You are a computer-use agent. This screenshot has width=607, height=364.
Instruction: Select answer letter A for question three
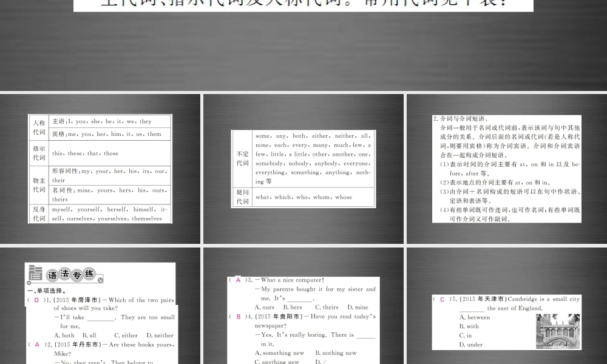[x=238, y=280]
